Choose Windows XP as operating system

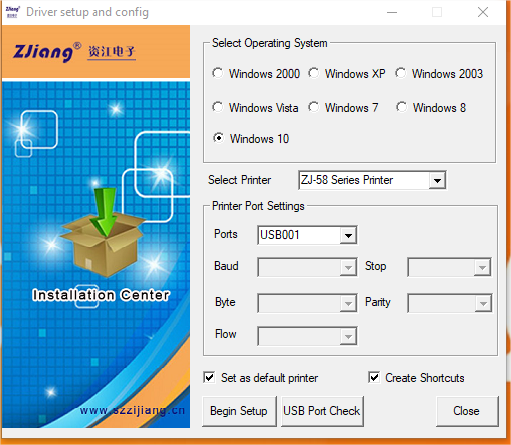coord(314,73)
